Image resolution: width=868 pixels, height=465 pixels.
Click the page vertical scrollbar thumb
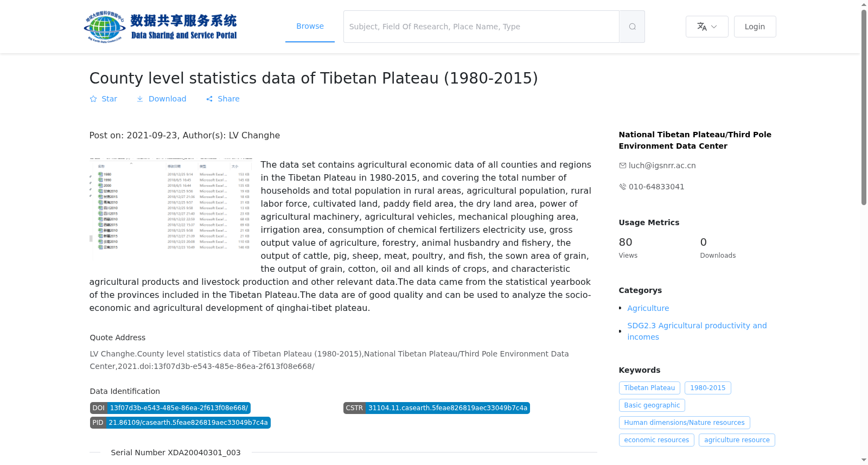(864, 107)
